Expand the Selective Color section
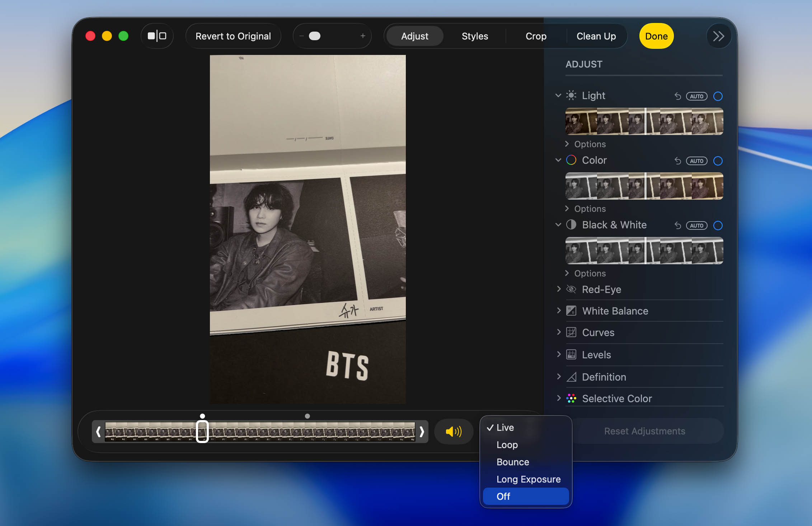The height and width of the screenshot is (526, 812). 559,398
